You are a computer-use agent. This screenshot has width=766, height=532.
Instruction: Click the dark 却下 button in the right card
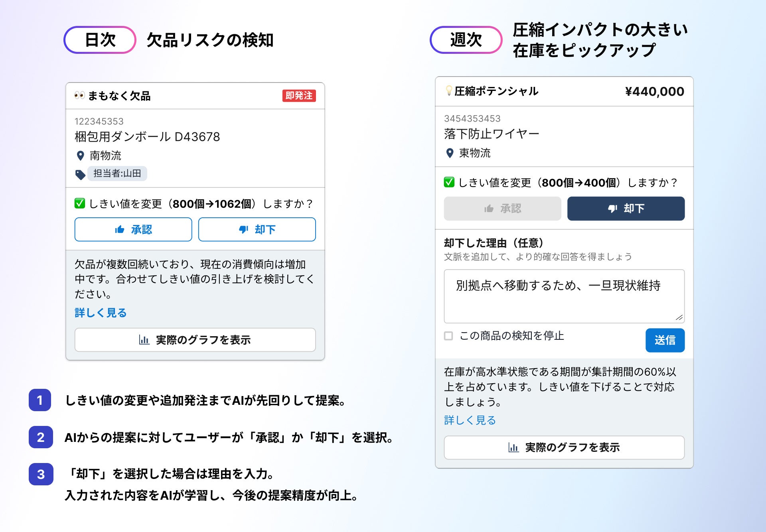[626, 209]
